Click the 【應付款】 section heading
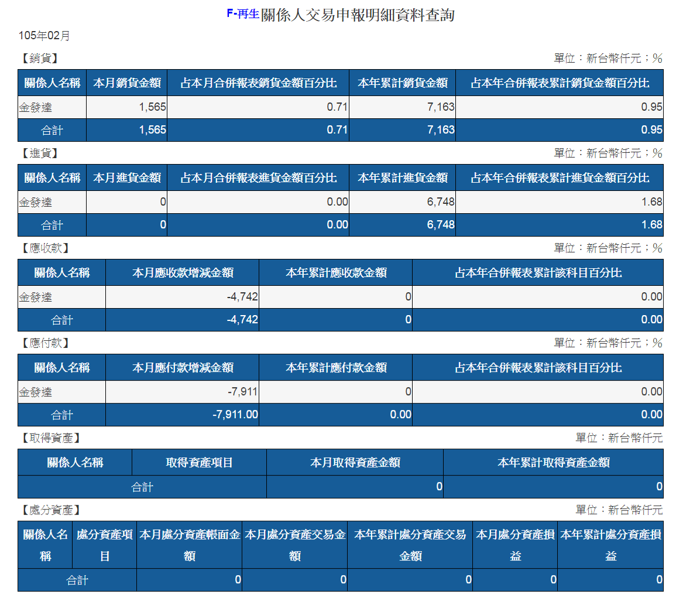The width and height of the screenshot is (700, 598). click(46, 343)
